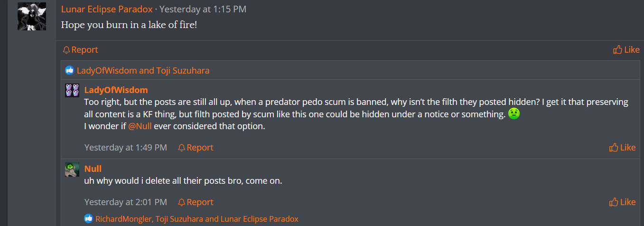Click the 'Yesterday at 1:49 PM' timestamp
This screenshot has width=644, height=226.
click(126, 148)
